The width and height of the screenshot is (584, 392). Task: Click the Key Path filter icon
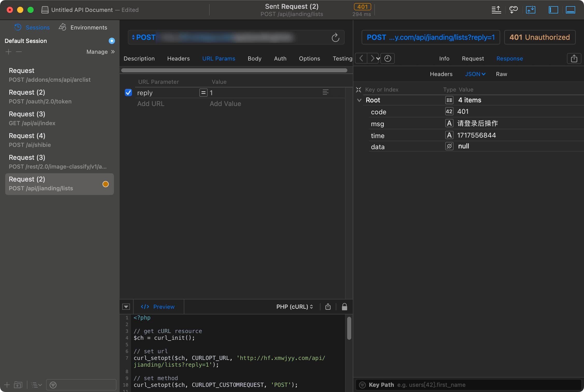click(362, 385)
